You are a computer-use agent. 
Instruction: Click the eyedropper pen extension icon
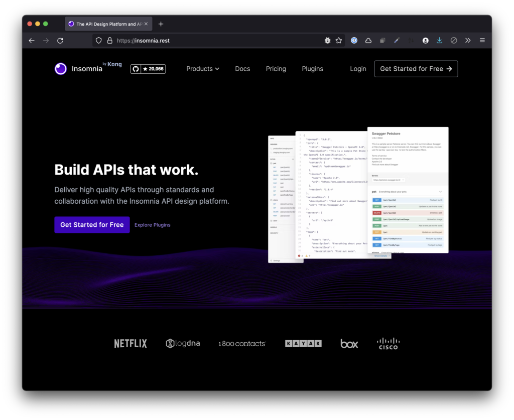coord(397,40)
